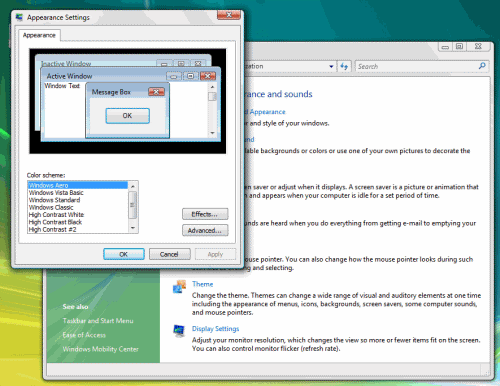Maximize the Personalization window
Screen dimensions: 500x386
tap(459, 47)
